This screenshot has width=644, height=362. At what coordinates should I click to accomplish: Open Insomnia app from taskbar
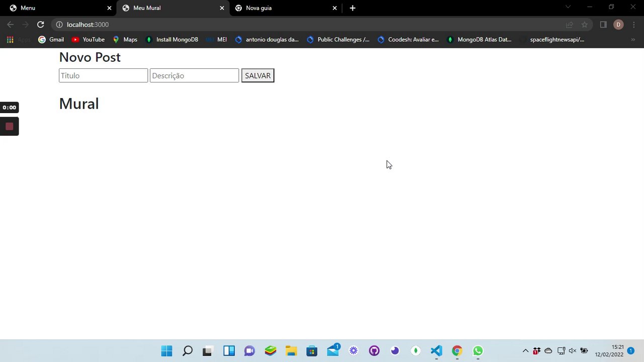pyautogui.click(x=395, y=351)
